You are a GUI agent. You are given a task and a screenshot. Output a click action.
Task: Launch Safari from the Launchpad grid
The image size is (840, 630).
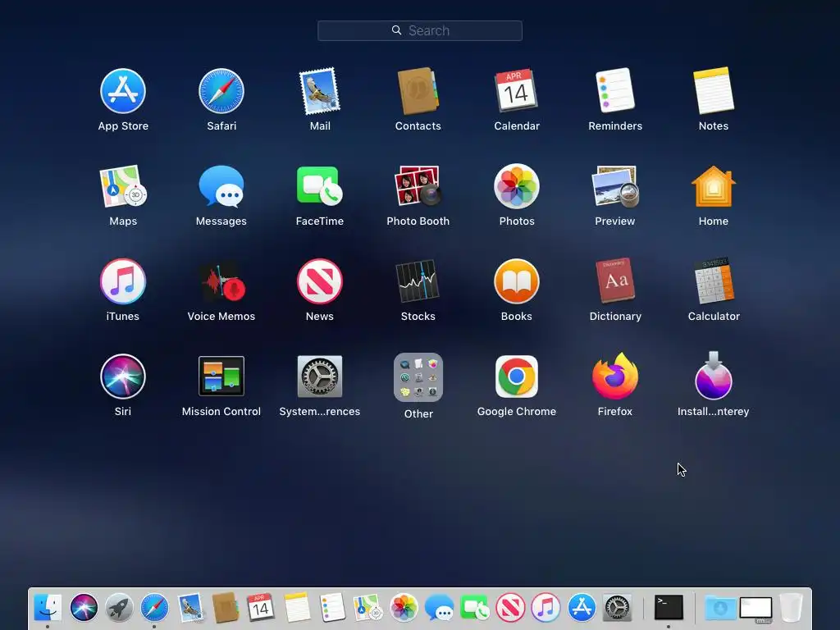point(221,91)
